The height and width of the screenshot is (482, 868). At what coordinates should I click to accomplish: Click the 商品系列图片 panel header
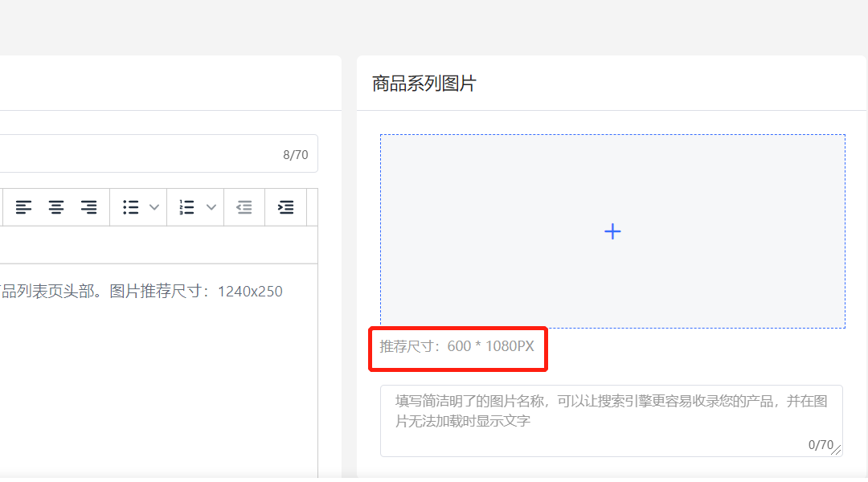(x=424, y=84)
